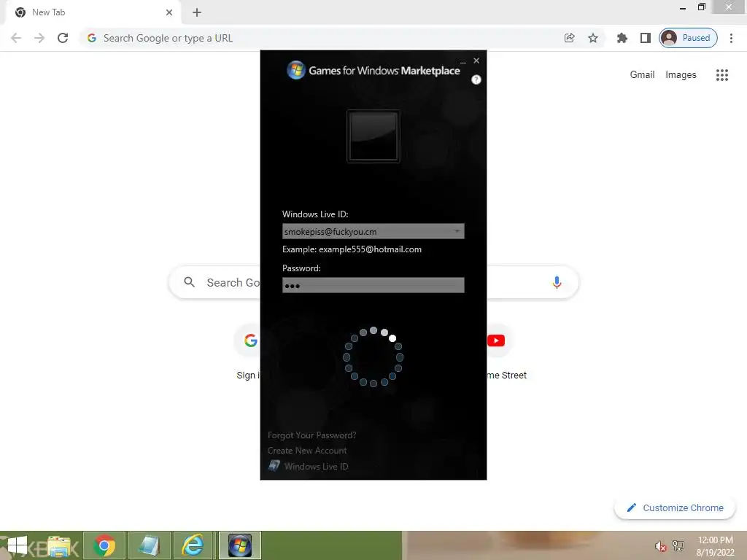Viewport: 747px width, 560px height.
Task: Click the Create New Account link
Action: point(307,451)
